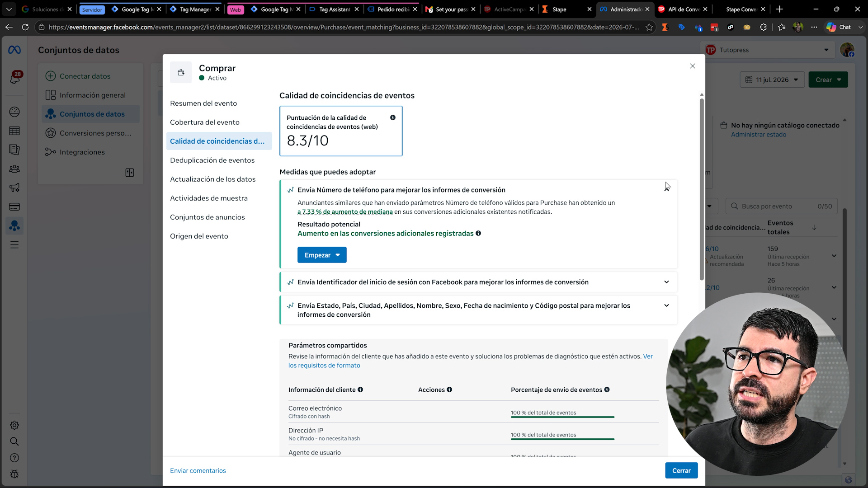
Task: Open Conversiones personalizadas menu item
Action: pyautogui.click(x=90, y=133)
